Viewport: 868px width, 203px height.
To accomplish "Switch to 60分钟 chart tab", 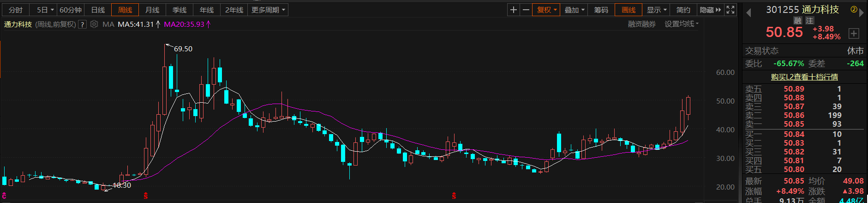I will [x=71, y=10].
